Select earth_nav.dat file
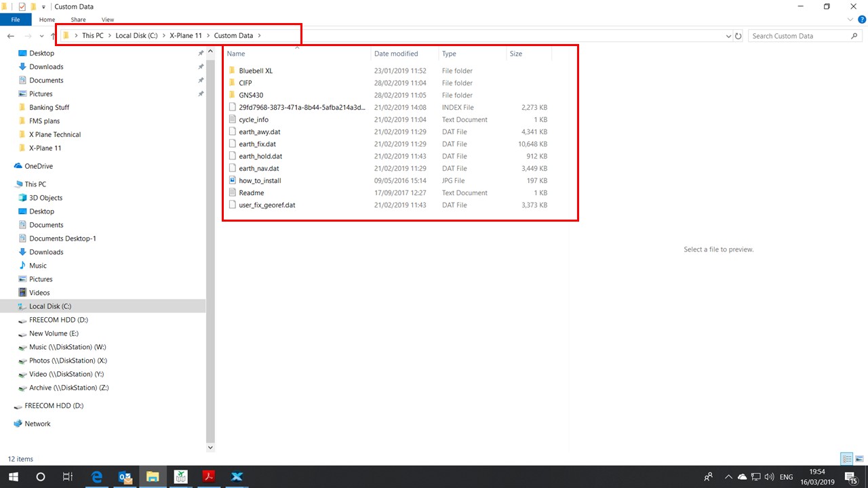The image size is (868, 488). (258, 168)
